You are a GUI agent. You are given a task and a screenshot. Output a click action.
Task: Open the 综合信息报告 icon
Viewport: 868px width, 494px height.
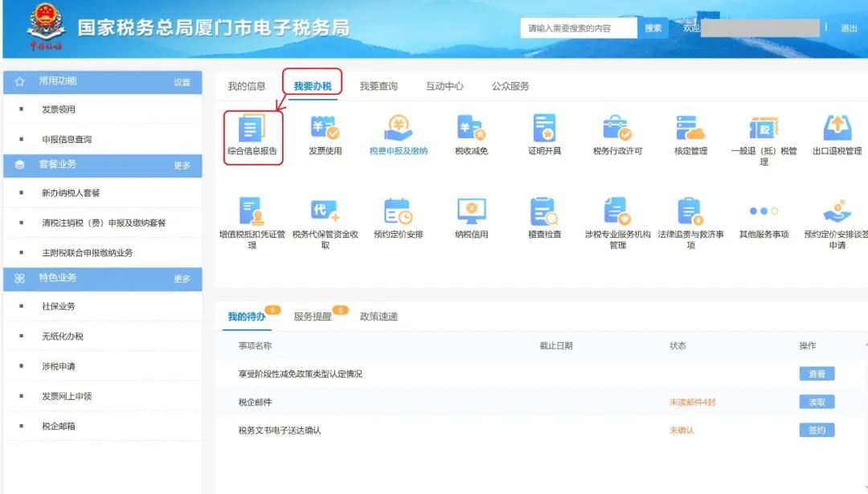click(x=252, y=130)
